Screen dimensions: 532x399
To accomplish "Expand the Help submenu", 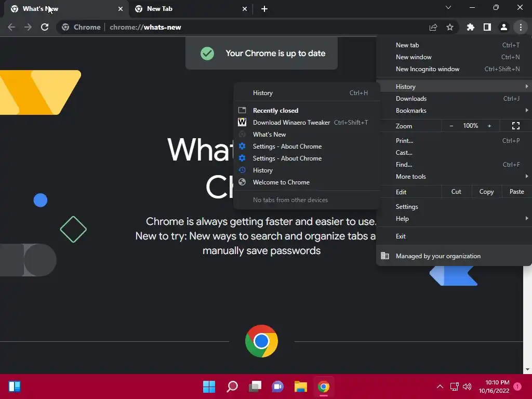I will pos(454,219).
